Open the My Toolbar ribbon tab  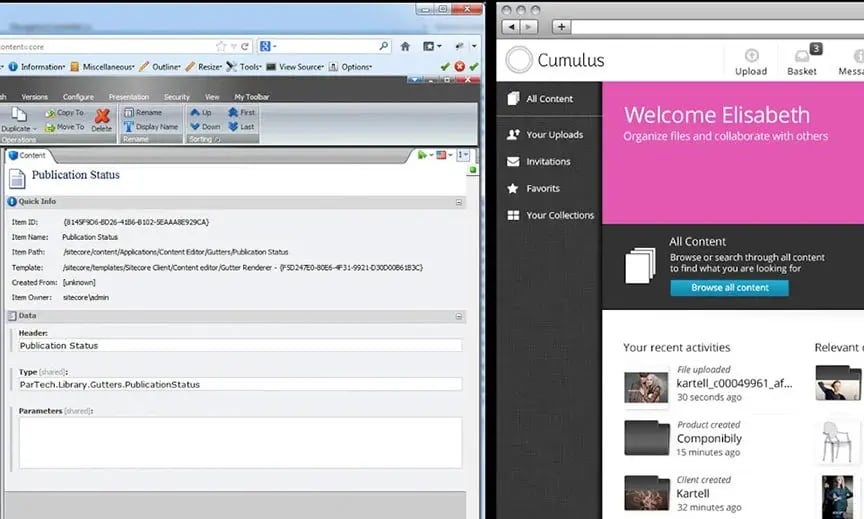[252, 97]
